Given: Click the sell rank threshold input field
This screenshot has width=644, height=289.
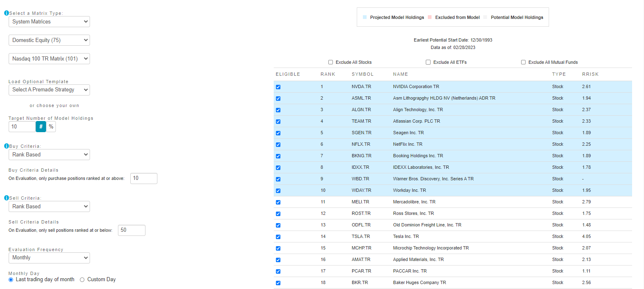Looking at the screenshot, I should pos(132,230).
